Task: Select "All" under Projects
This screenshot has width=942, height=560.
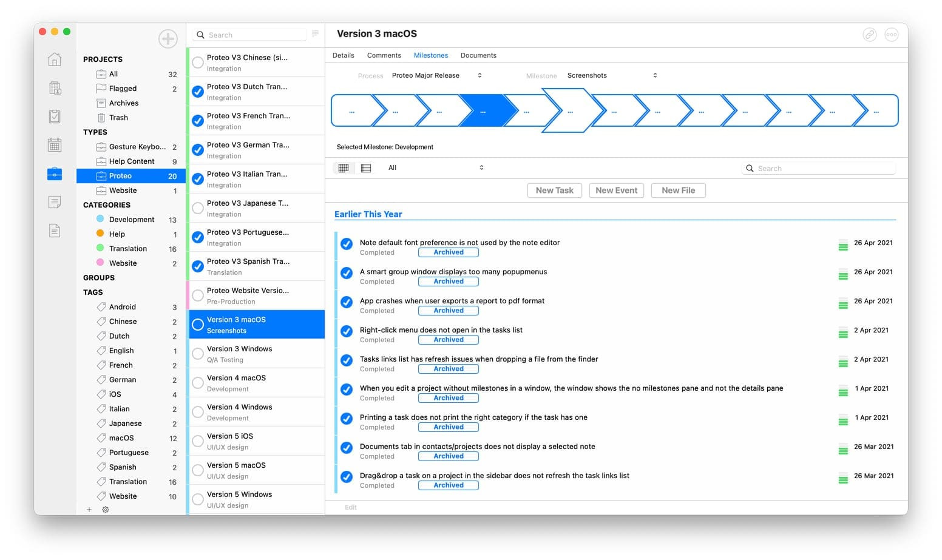Action: (x=131, y=74)
